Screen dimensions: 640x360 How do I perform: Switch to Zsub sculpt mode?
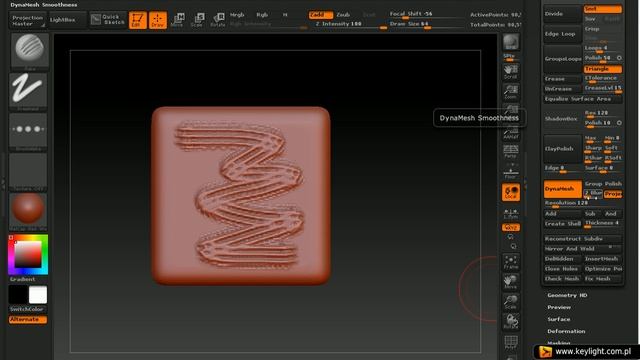(x=343, y=15)
